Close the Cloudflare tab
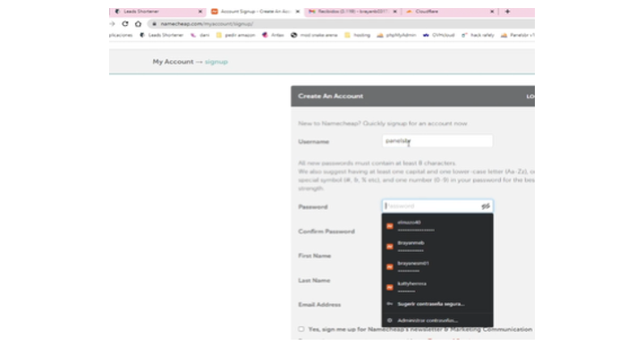Image resolution: width=644 pixels, height=362 pixels. (492, 12)
